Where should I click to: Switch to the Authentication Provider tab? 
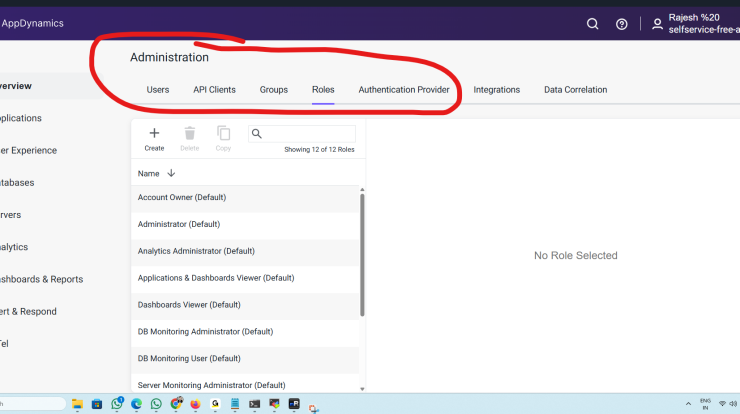click(x=404, y=90)
